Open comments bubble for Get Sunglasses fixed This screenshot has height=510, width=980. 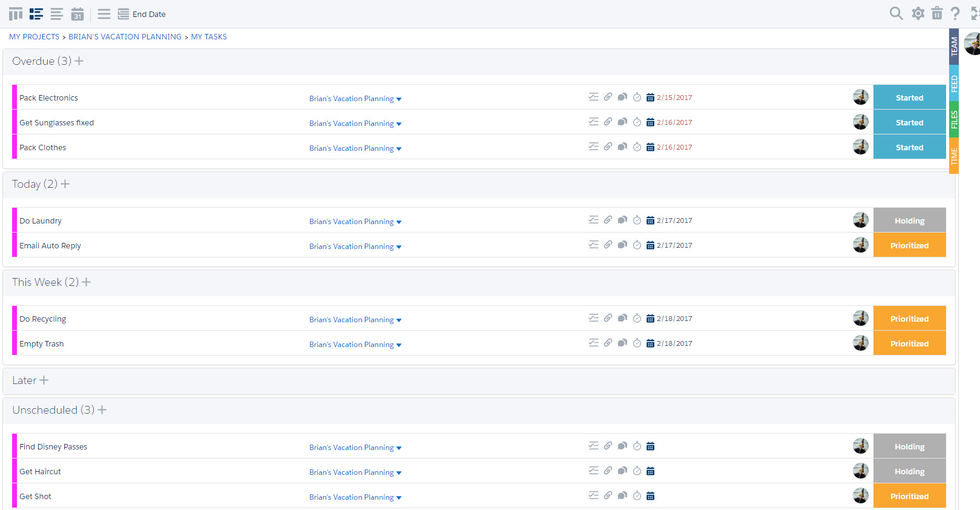pyautogui.click(x=622, y=122)
